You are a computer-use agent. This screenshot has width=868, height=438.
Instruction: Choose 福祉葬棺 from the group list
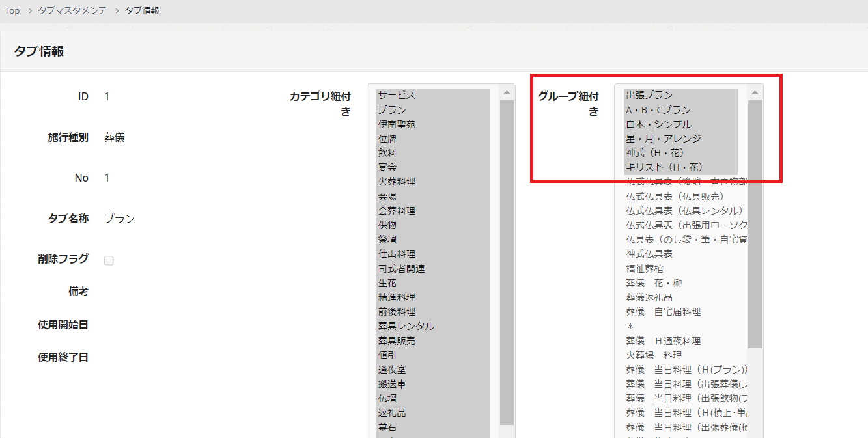(645, 268)
